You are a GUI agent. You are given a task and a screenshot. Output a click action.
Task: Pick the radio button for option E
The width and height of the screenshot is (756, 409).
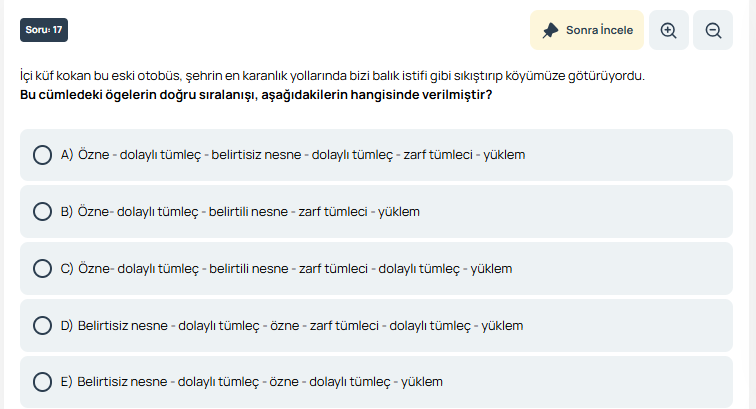pyautogui.click(x=43, y=382)
